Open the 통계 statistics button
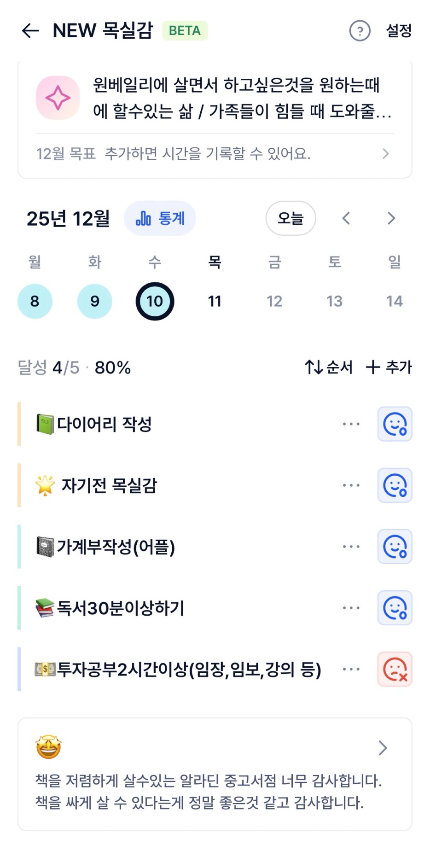Image resolution: width=430 pixels, height=868 pixels. click(160, 218)
